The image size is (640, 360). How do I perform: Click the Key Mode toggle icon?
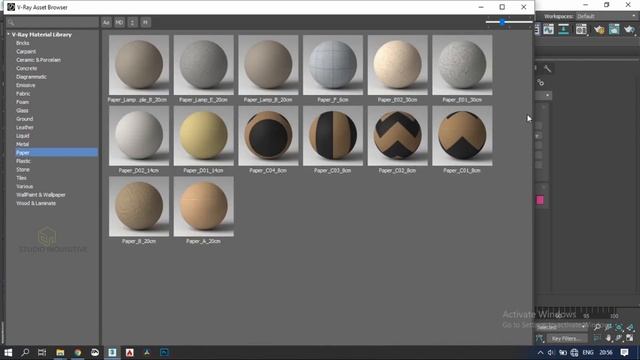point(540,338)
